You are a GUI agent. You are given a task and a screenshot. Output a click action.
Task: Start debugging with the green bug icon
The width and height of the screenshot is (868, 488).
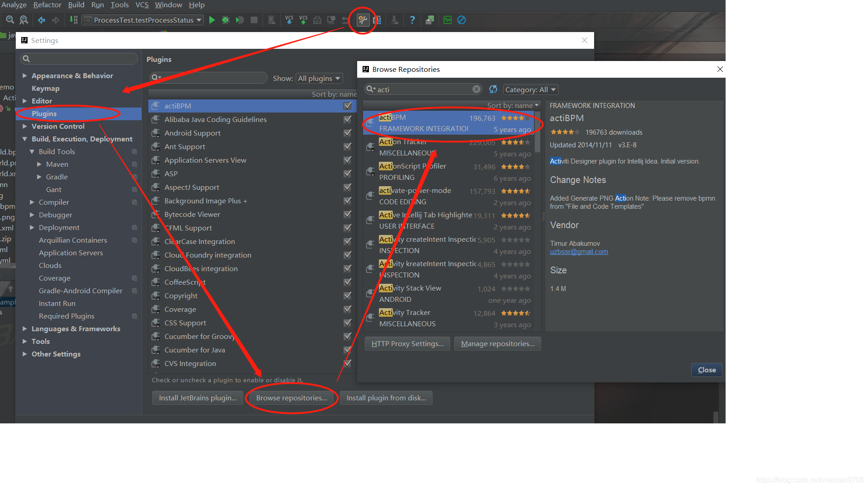pyautogui.click(x=226, y=20)
